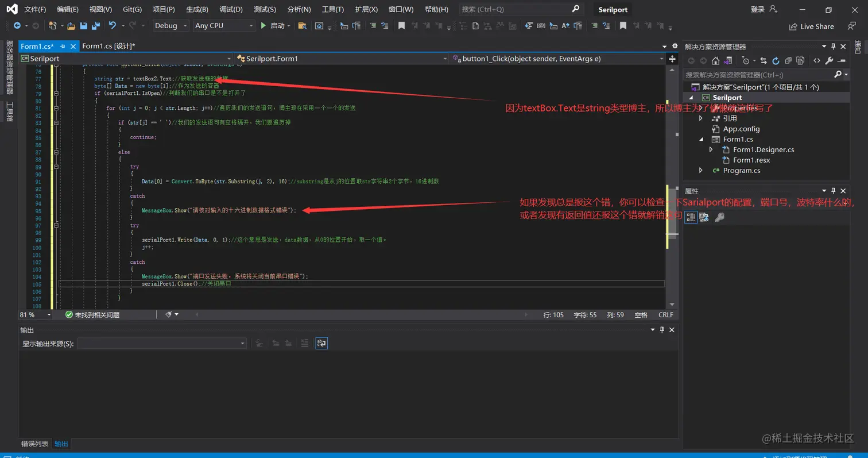Click the 登录 sign-in link

764,9
